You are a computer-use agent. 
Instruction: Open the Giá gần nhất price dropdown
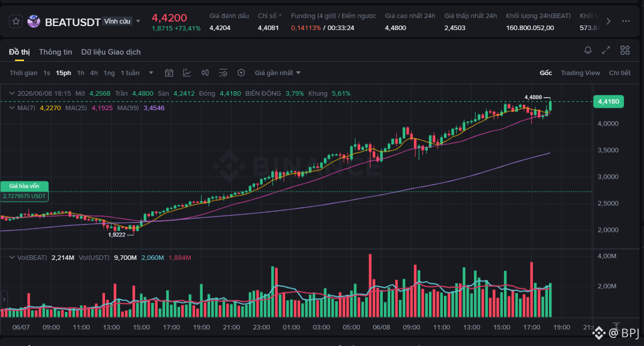click(x=278, y=73)
